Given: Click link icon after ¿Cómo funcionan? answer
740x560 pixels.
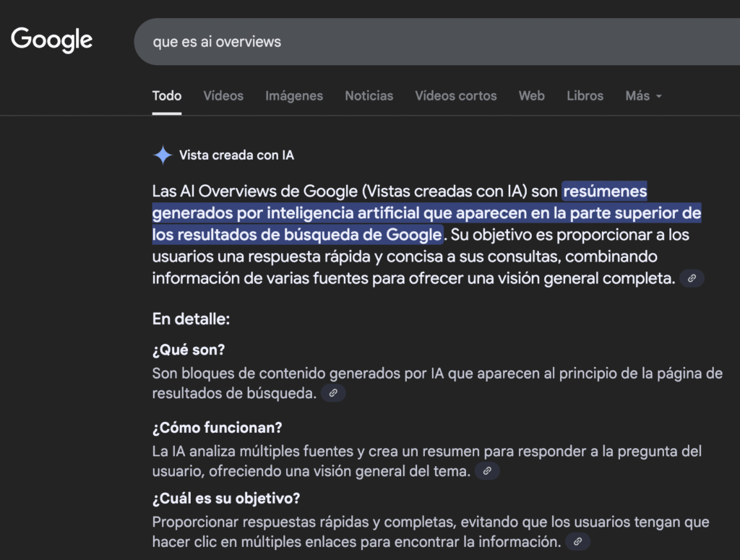Looking at the screenshot, I should [x=487, y=471].
